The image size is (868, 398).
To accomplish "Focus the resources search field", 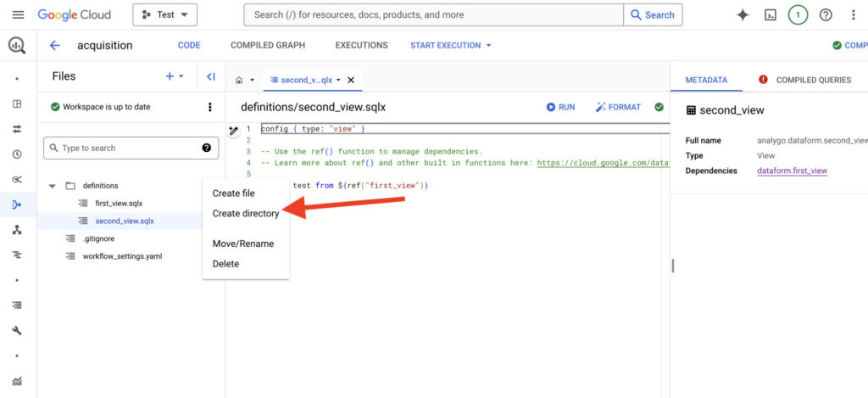I will 433,15.
